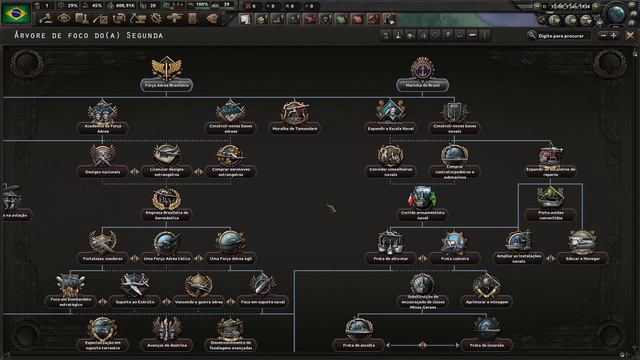Select the green blob map mode button
Screen dimensions: 640x360
[341, 19]
